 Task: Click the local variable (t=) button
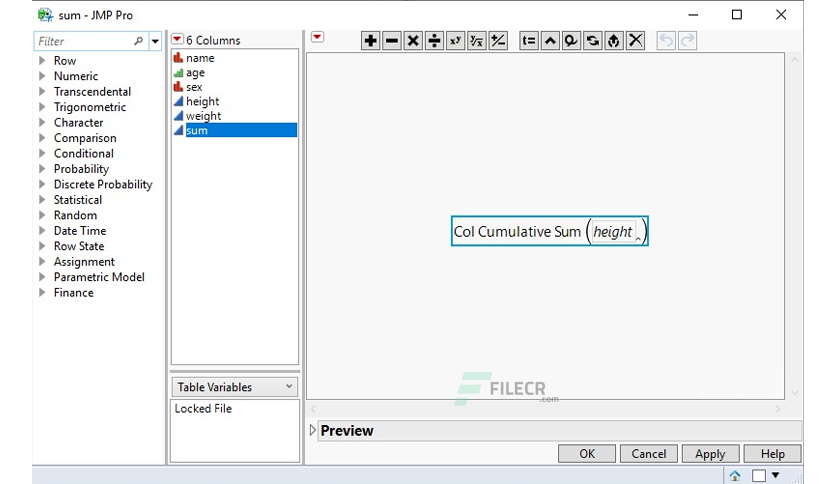point(529,41)
